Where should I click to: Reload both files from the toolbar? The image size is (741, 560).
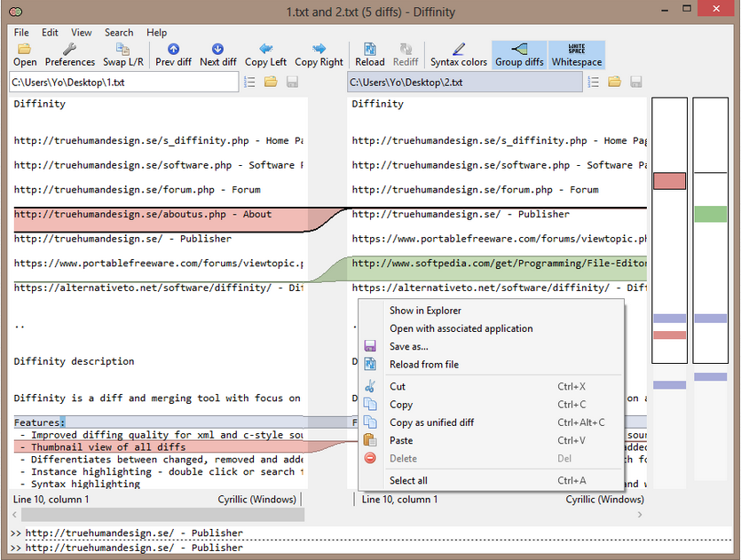(369, 55)
